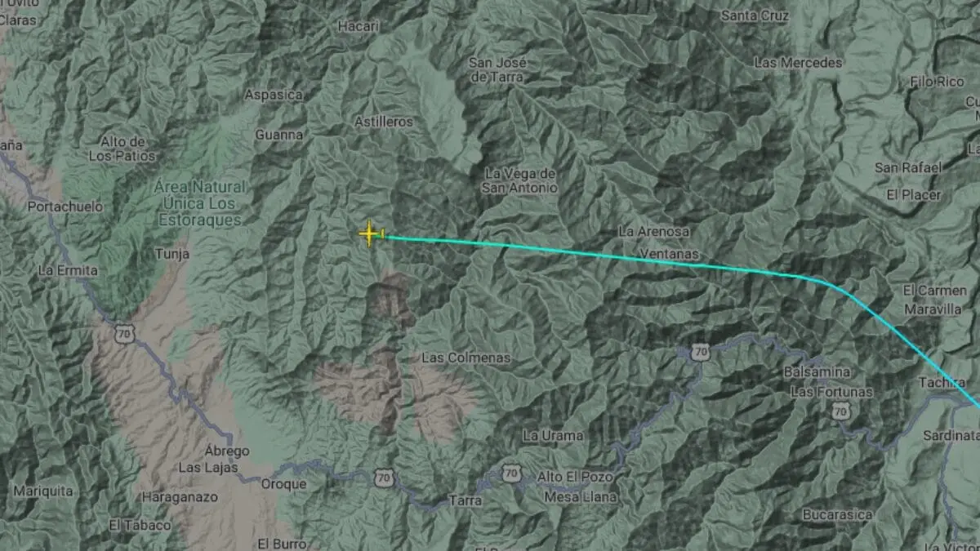This screenshot has height=551, width=980.
Task: Click the route 70 shield near Las Fortunas
Action: point(840,412)
